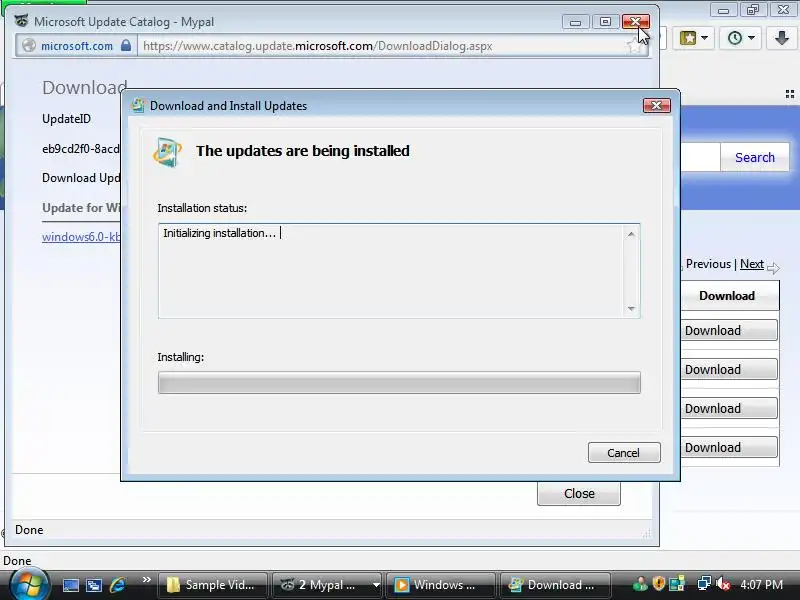Click the DownloadDialog.aspx URL field
This screenshot has width=800, height=600.
click(383, 46)
